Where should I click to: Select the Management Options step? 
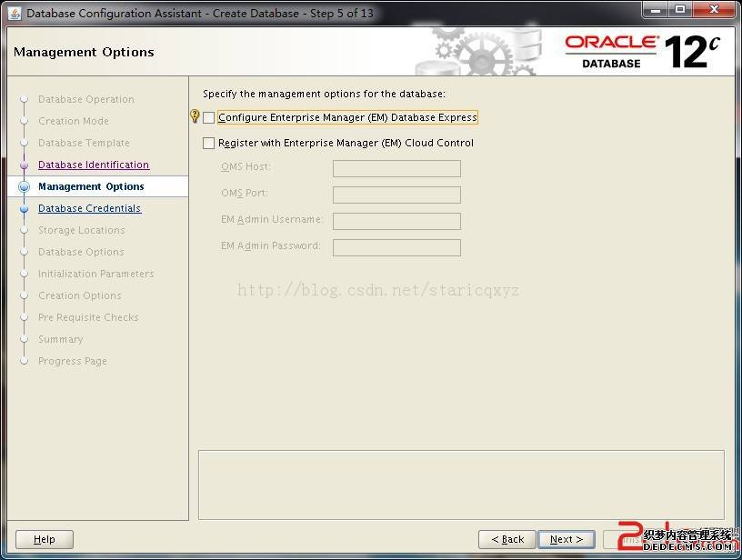click(91, 186)
